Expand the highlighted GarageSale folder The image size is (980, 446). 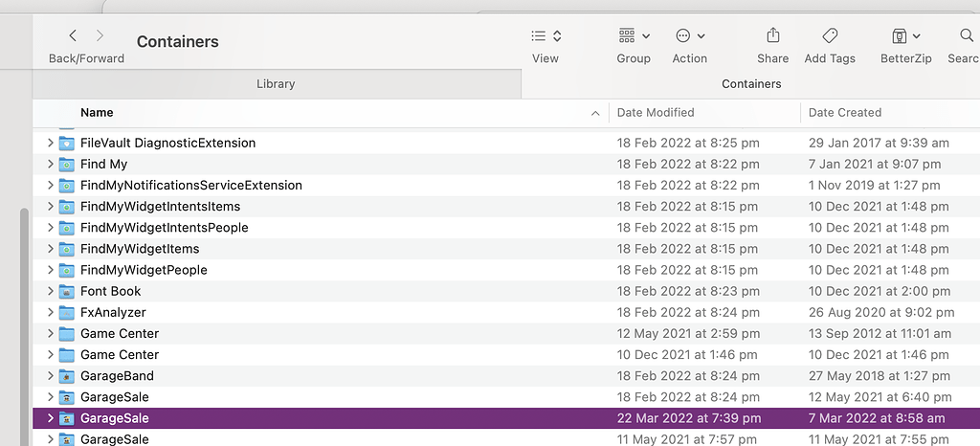(50, 418)
